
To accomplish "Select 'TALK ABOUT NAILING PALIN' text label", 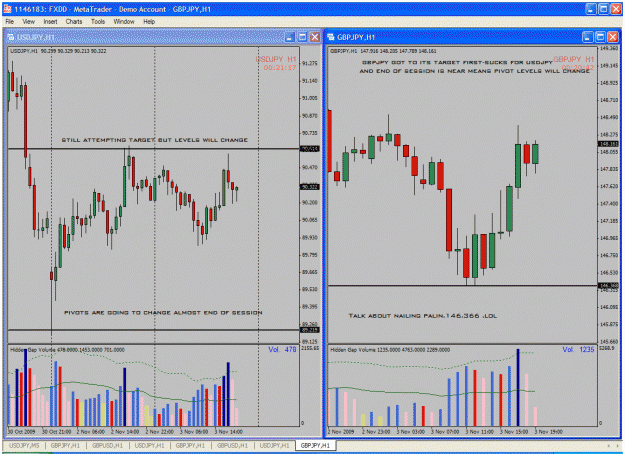I will [x=423, y=316].
